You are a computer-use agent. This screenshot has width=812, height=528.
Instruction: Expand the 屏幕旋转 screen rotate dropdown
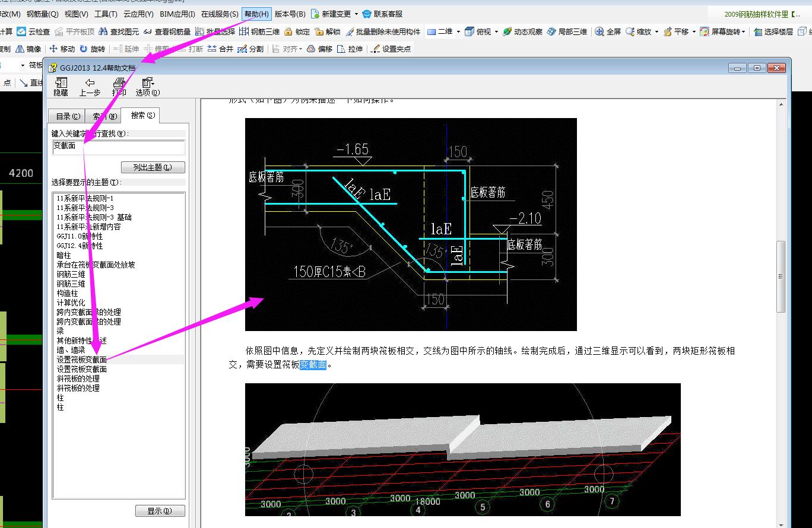[744, 31]
